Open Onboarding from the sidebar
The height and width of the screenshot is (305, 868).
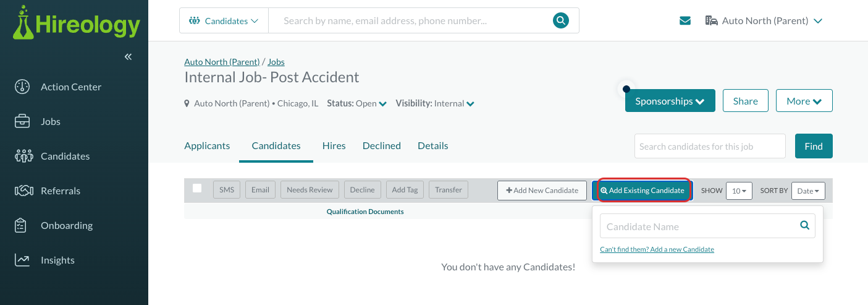click(53, 225)
